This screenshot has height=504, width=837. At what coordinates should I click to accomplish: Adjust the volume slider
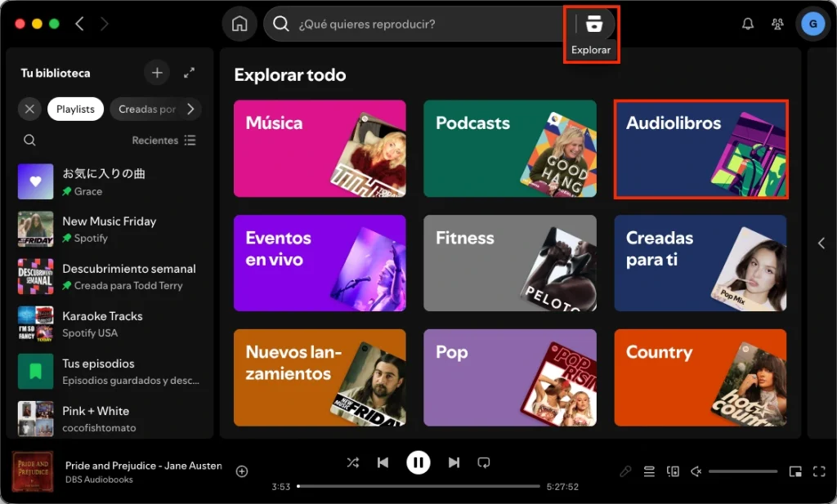coord(742,471)
